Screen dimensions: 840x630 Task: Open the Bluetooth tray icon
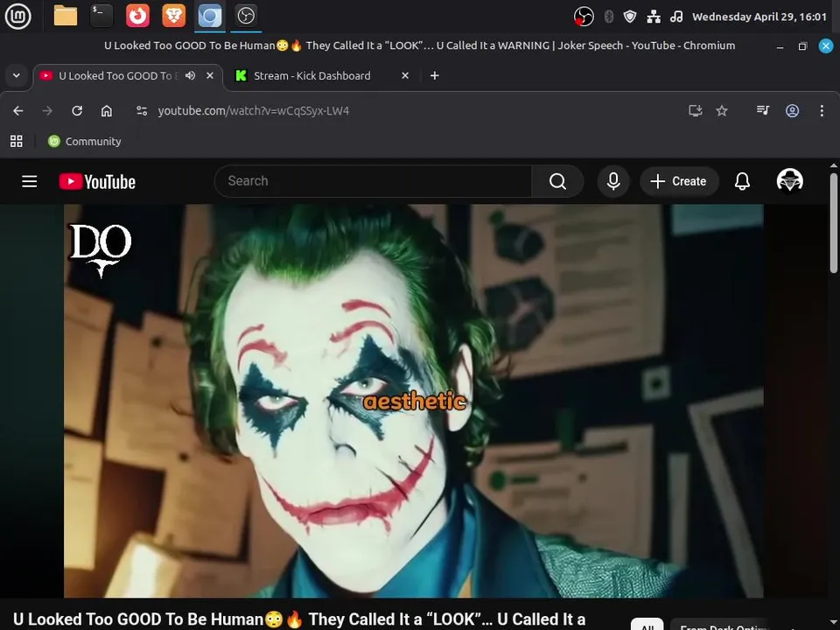[609, 17]
